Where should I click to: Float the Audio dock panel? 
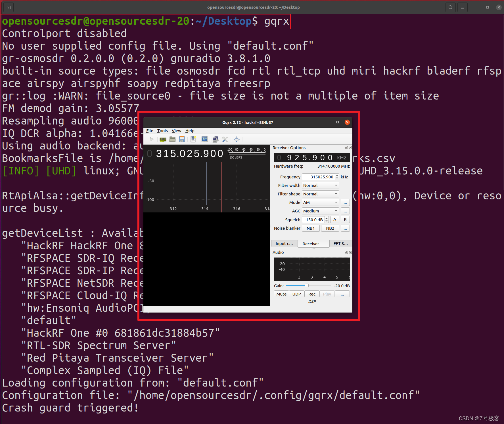pos(346,252)
